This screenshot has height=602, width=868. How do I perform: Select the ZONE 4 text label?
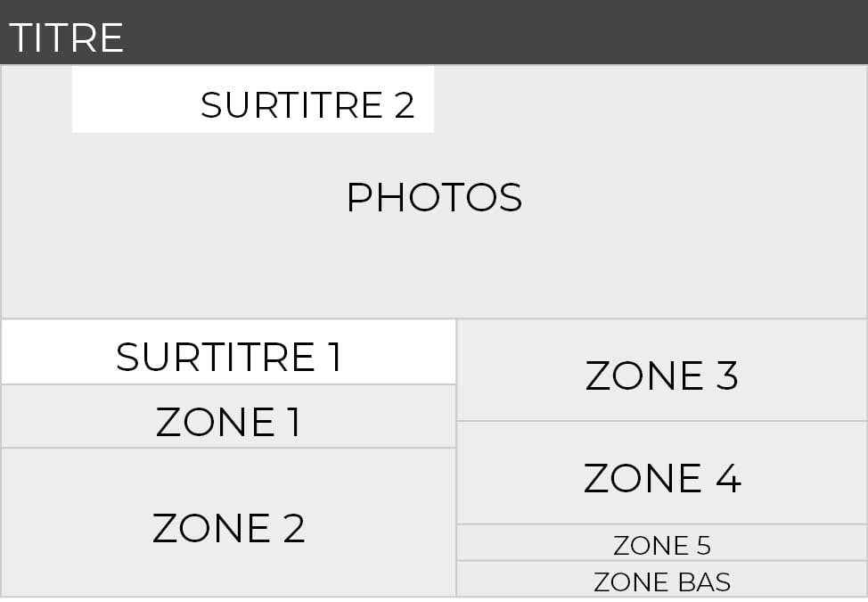[662, 479]
